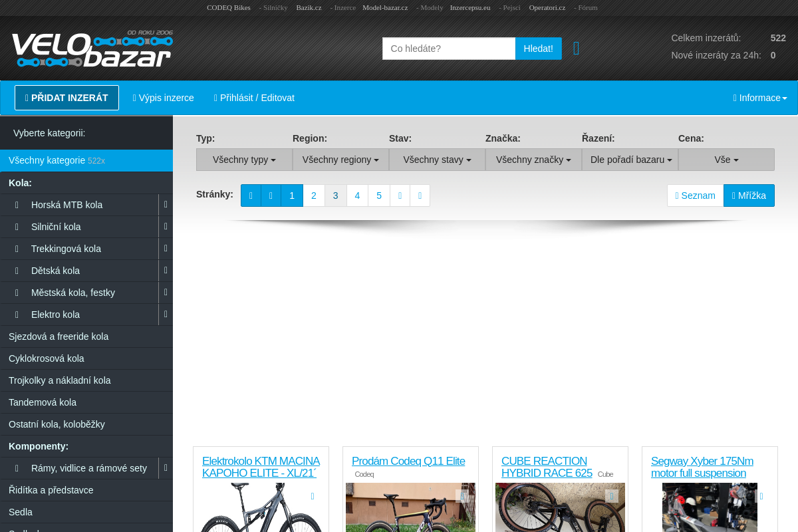Expand Trekkingová kola subcategories
Viewport: 798px width, 532px height.
[166, 249]
